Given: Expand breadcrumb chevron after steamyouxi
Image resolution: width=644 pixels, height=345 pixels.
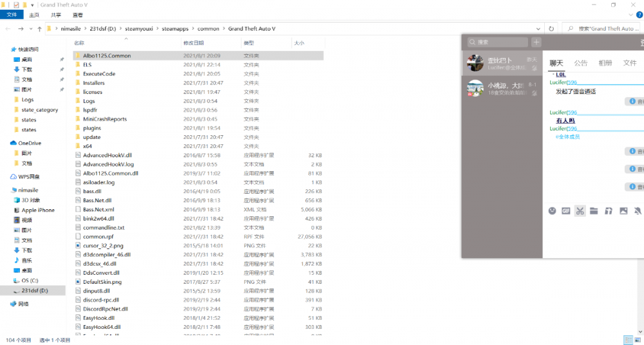Looking at the screenshot, I should click(157, 29).
